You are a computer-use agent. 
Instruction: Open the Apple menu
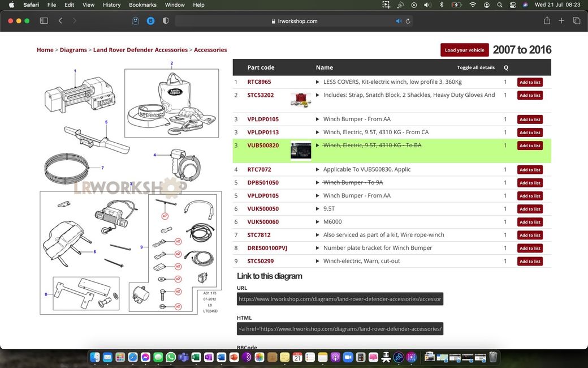(12, 5)
